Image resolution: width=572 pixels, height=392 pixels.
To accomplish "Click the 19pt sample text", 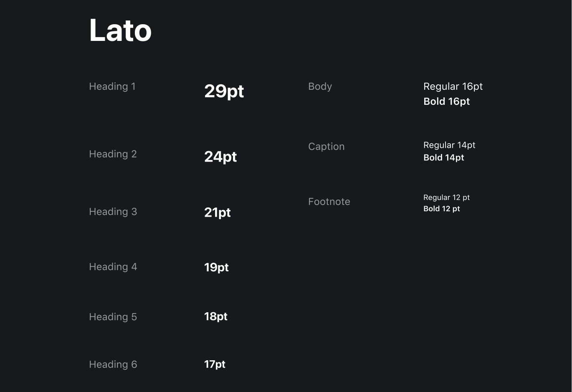I will coord(216,268).
